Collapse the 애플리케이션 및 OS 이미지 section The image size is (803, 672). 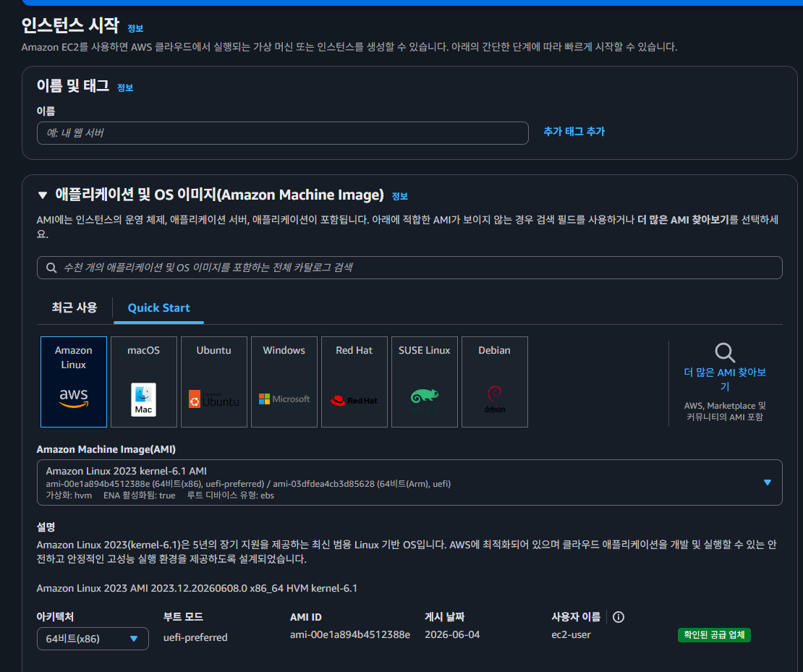(43, 195)
